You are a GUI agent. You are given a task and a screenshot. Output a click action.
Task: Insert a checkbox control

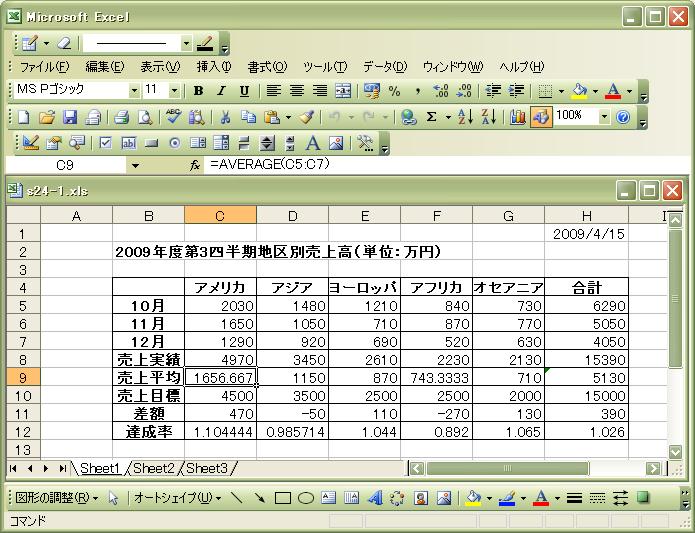coord(105,143)
